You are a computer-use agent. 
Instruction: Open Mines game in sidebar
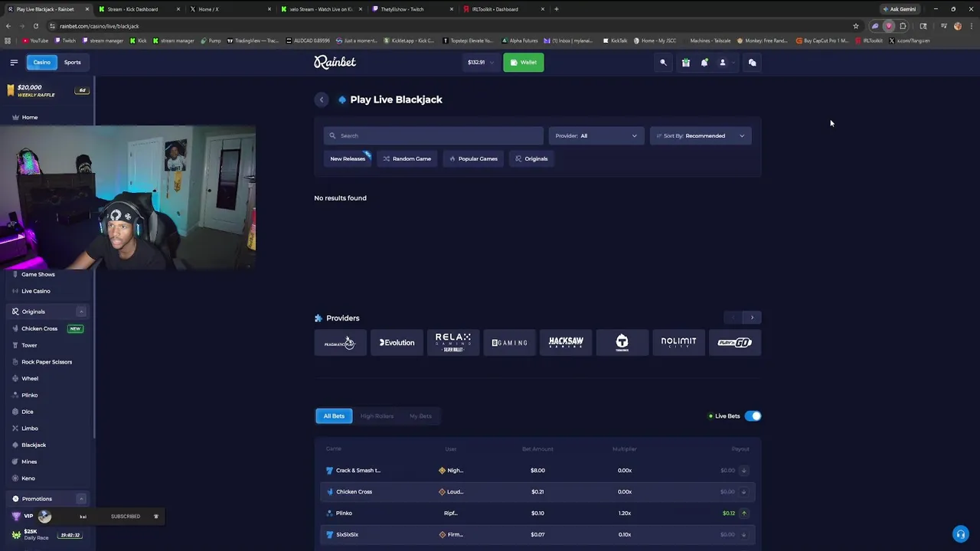[x=29, y=461]
